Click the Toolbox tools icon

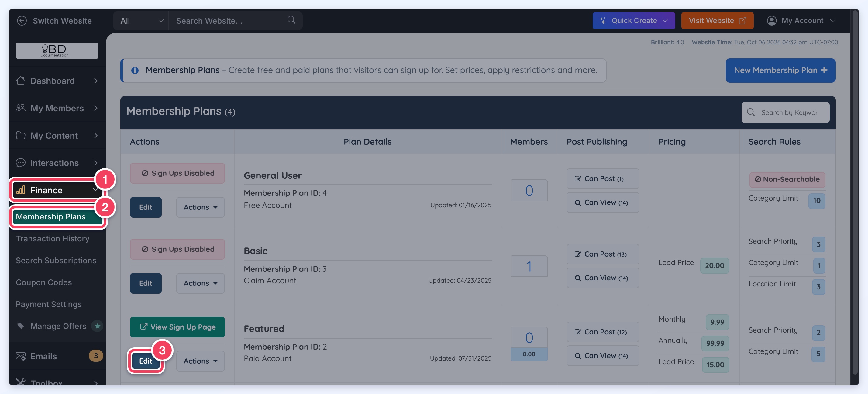point(21,382)
